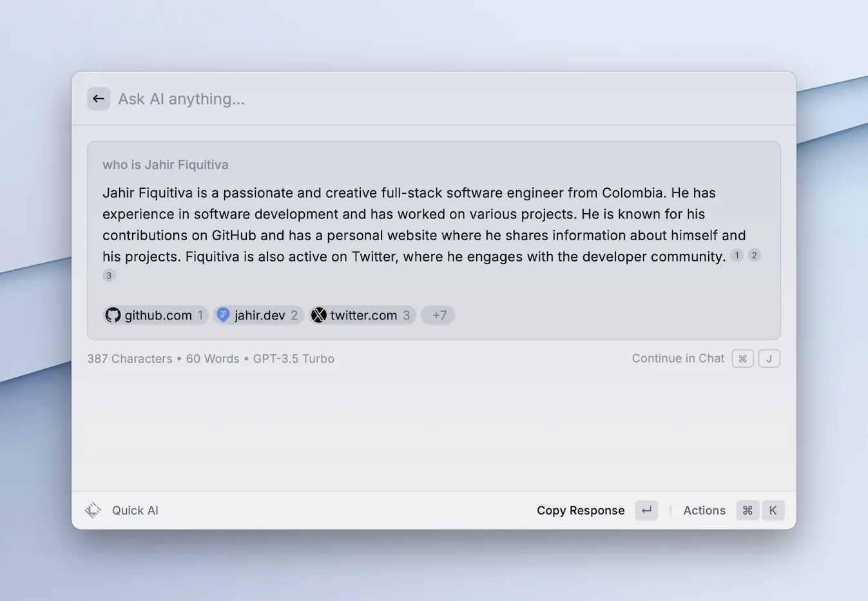
Task: Click the back arrow button
Action: coord(99,99)
